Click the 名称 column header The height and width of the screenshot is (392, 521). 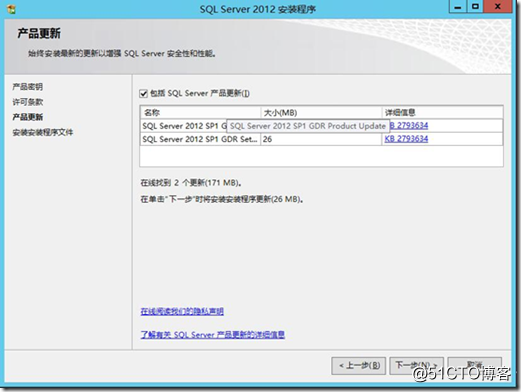click(x=200, y=113)
